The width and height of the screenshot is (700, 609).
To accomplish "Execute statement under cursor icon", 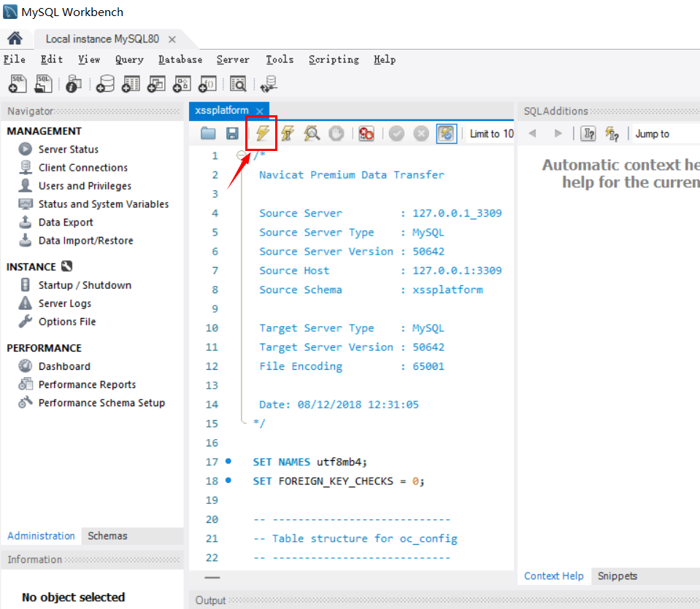I will click(x=287, y=133).
